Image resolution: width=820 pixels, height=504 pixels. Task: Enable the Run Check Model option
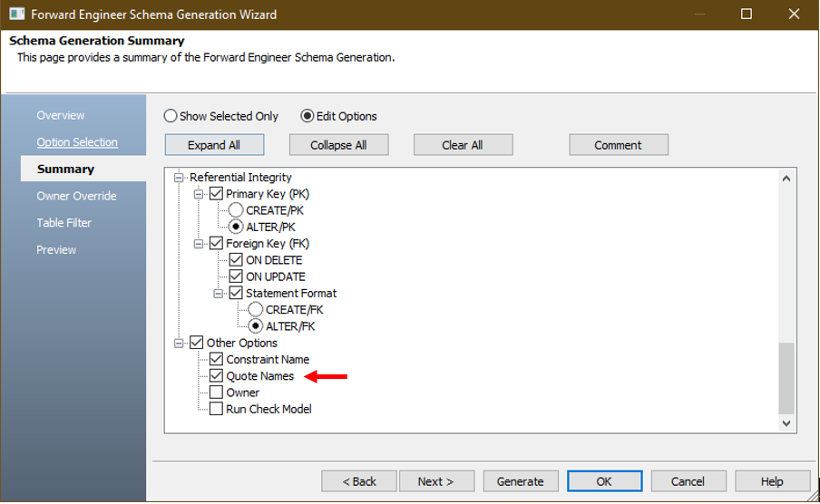coord(216,409)
